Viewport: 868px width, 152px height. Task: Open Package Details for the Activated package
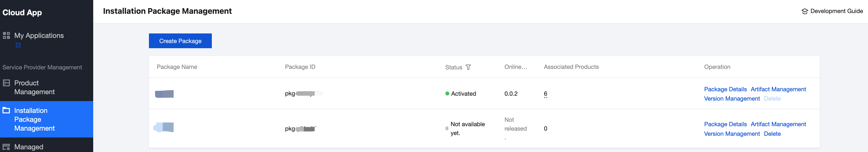pos(725,89)
